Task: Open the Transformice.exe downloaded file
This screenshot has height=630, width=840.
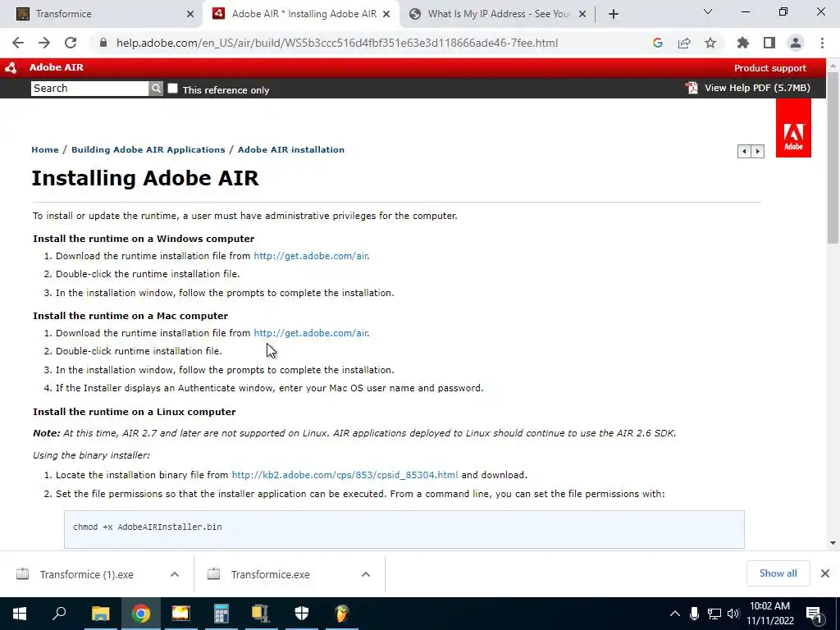Action: pyautogui.click(x=270, y=574)
